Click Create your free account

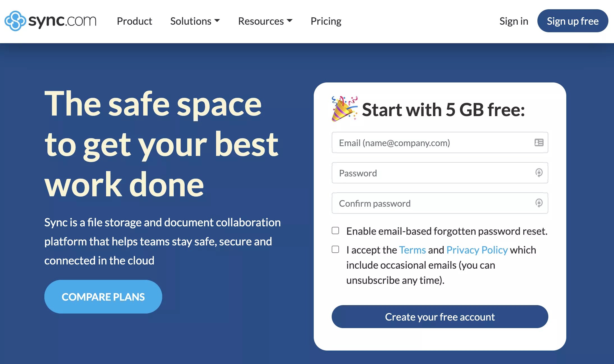(439, 317)
